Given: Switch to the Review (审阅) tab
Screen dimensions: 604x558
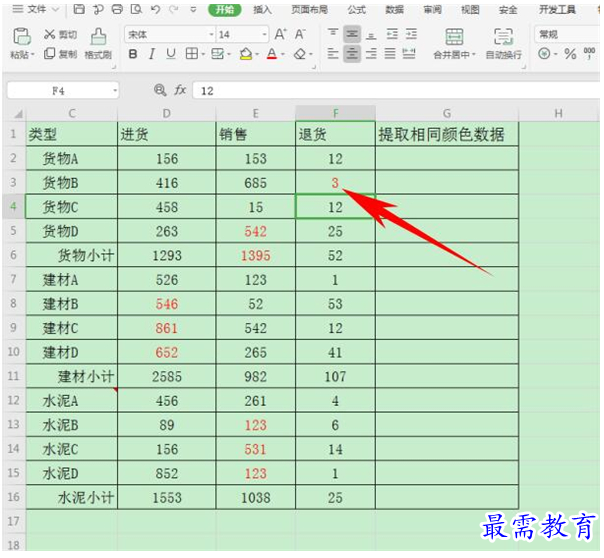Looking at the screenshot, I should click(x=432, y=9).
